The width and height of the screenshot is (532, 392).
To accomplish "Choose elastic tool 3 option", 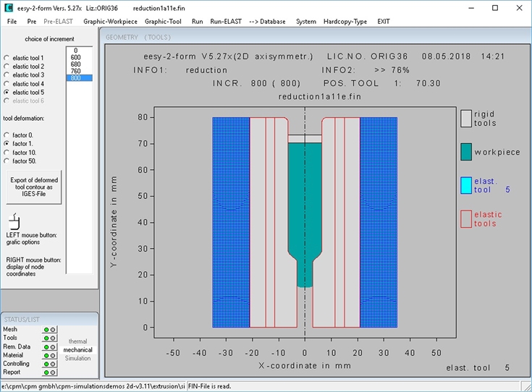I will point(7,75).
